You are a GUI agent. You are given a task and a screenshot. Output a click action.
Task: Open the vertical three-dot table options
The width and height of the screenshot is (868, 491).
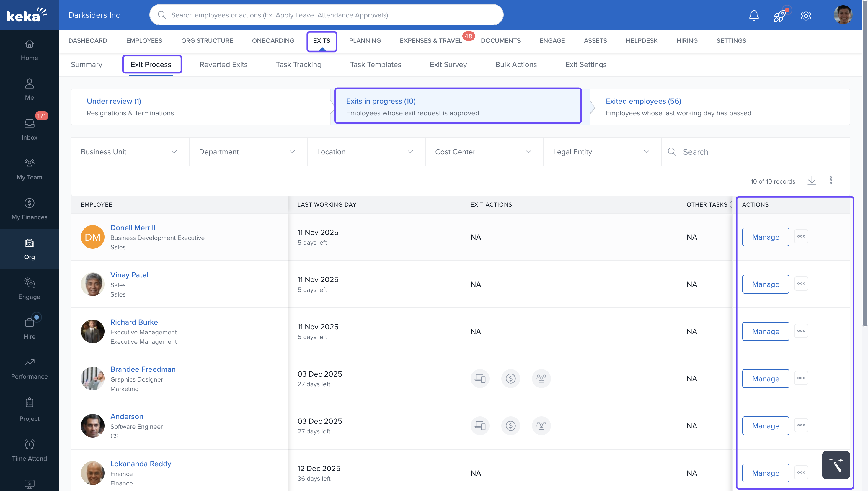click(831, 181)
